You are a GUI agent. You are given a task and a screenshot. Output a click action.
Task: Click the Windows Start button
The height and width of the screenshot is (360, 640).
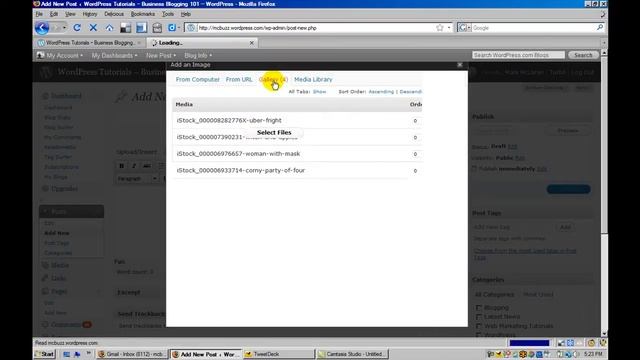(44, 354)
